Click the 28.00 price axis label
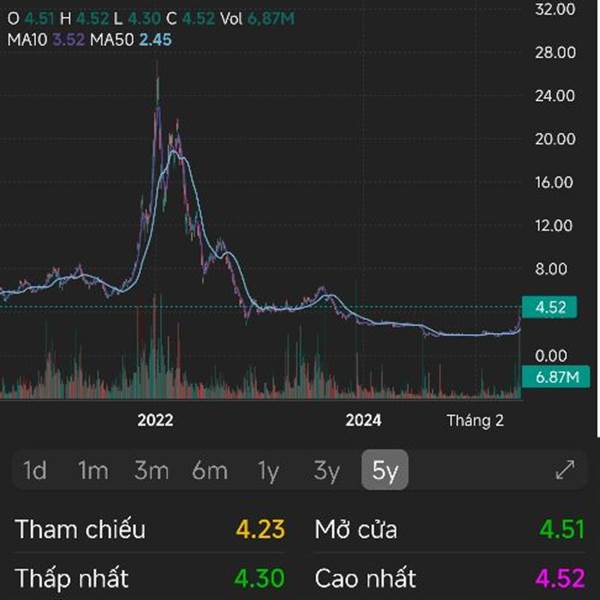 point(555,52)
